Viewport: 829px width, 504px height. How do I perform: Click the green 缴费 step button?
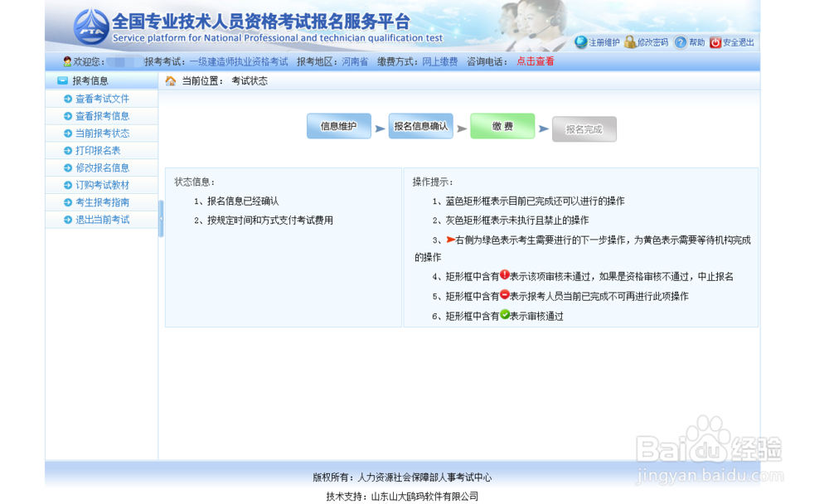click(502, 128)
